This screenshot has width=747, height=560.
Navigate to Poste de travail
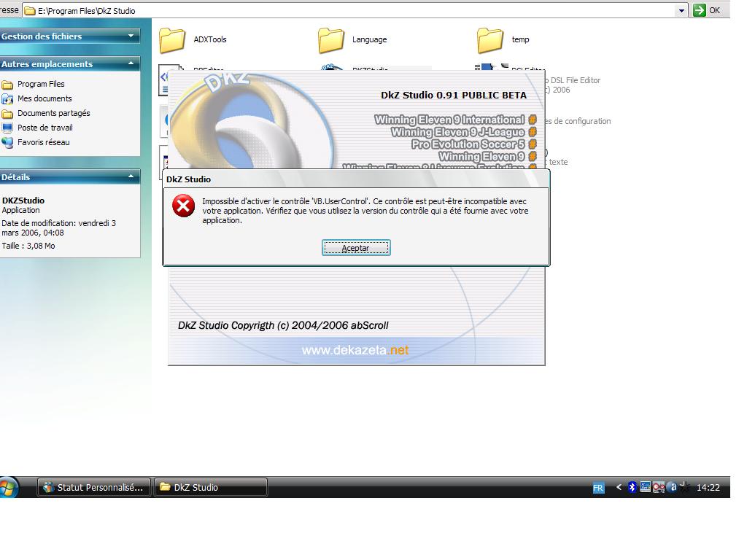pyautogui.click(x=45, y=128)
